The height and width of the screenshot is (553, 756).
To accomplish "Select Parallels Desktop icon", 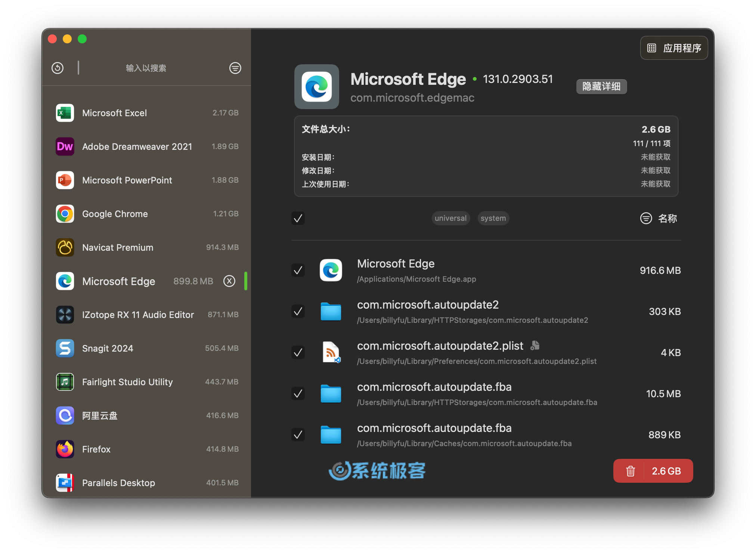I will [x=65, y=483].
